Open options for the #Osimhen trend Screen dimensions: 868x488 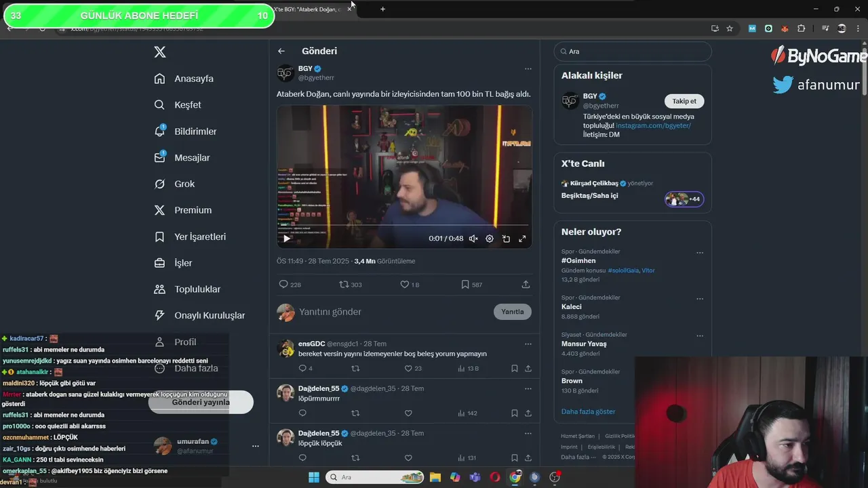(x=700, y=253)
